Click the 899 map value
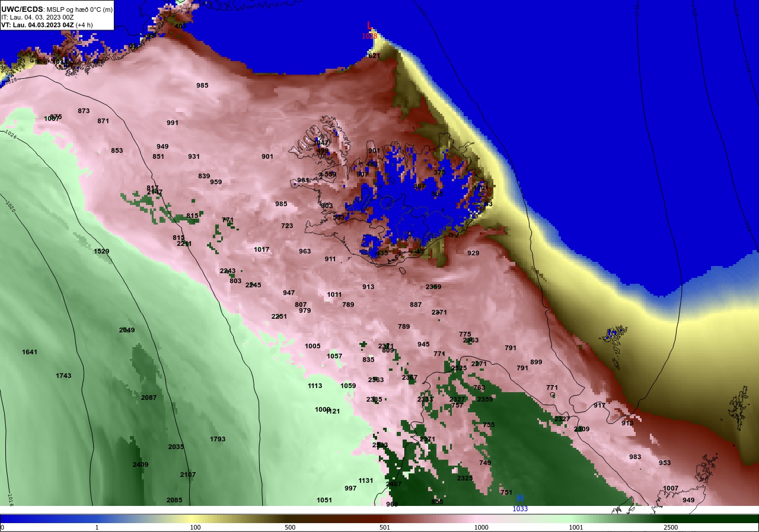 point(536,362)
